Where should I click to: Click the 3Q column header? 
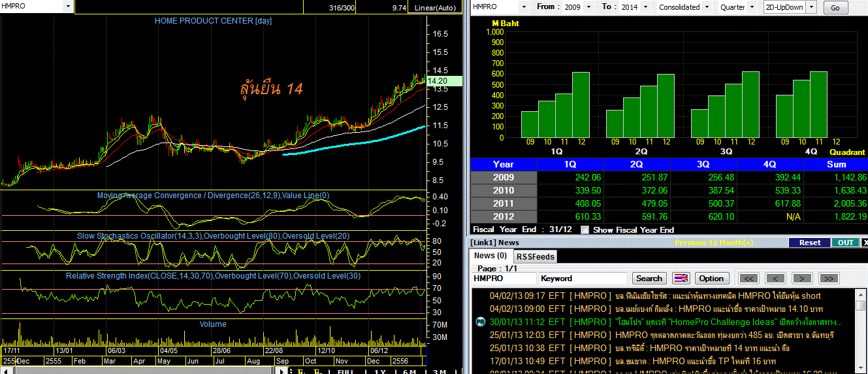(703, 164)
